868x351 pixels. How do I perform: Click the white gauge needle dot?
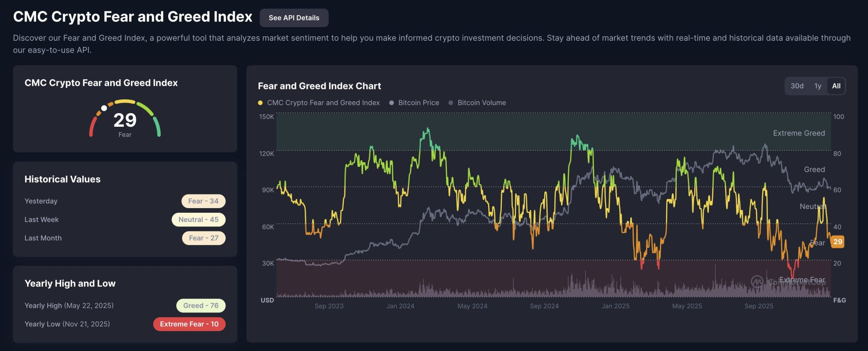(x=104, y=108)
